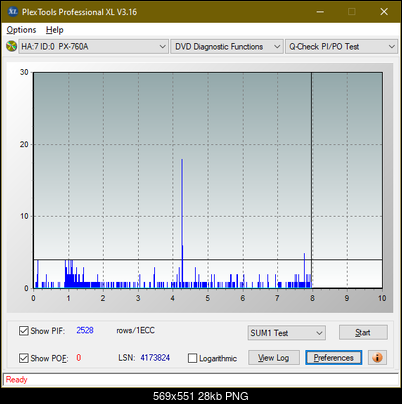
Task: Toggle the Show PIF checkbox
Action: (x=24, y=331)
